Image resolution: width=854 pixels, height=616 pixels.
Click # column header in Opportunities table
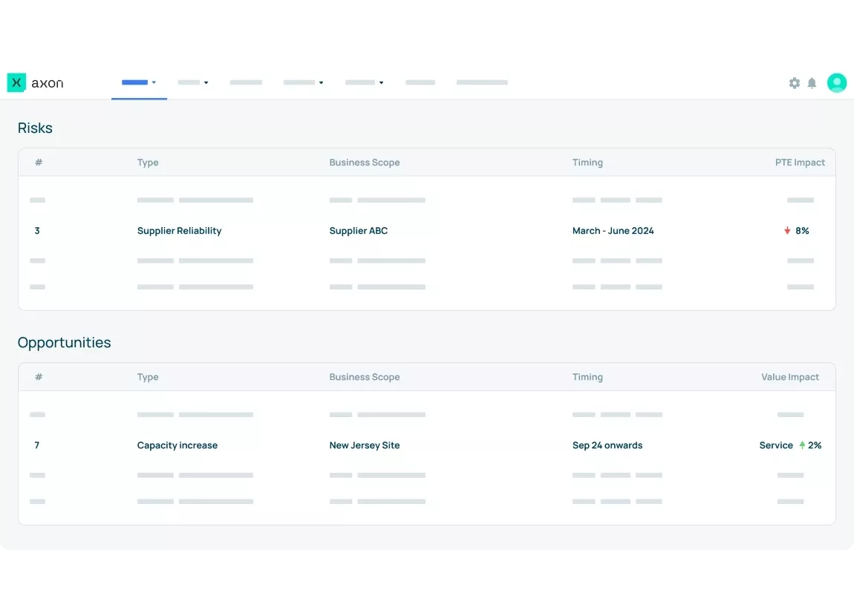pyautogui.click(x=39, y=376)
